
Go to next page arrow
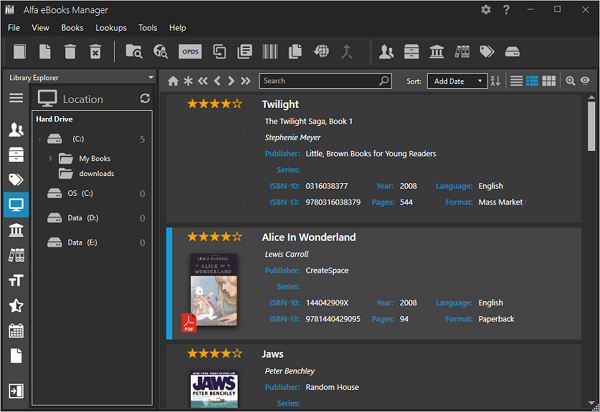(x=231, y=81)
